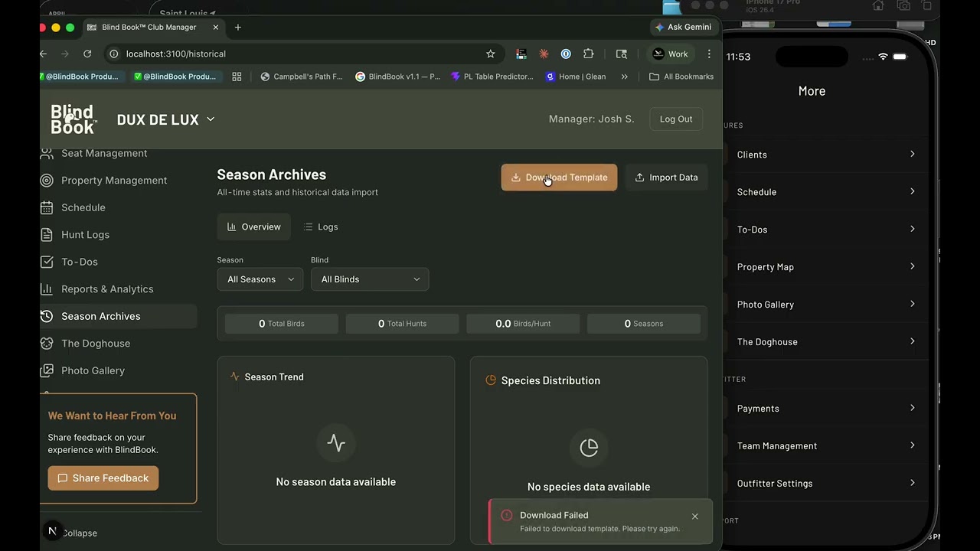Open Seat Management in sidebar
This screenshot has height=551, width=980.
pos(119,153)
